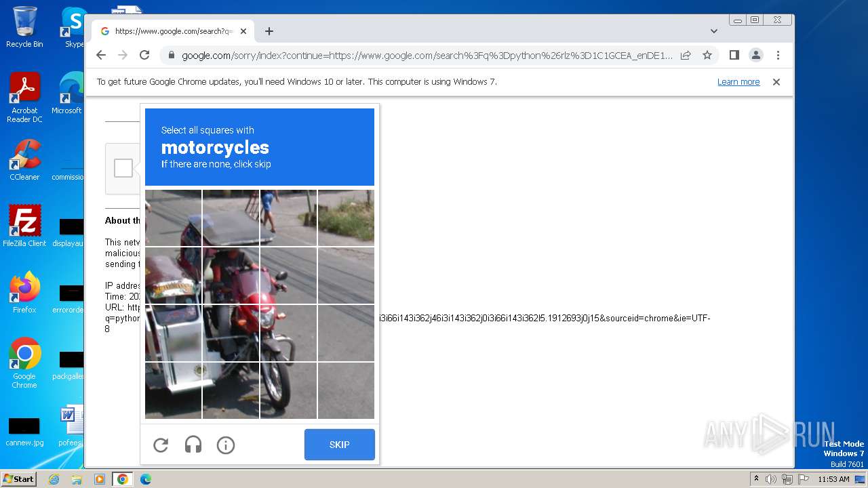The height and width of the screenshot is (488, 868).
Task: Dismiss the Chrome update infobar
Action: (x=776, y=82)
